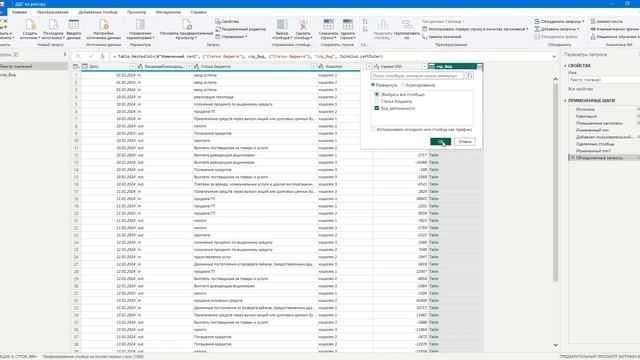This screenshot has width=640, height=360.
Task: Open Свойства in the Запрос group
Action: [x=227, y=21]
